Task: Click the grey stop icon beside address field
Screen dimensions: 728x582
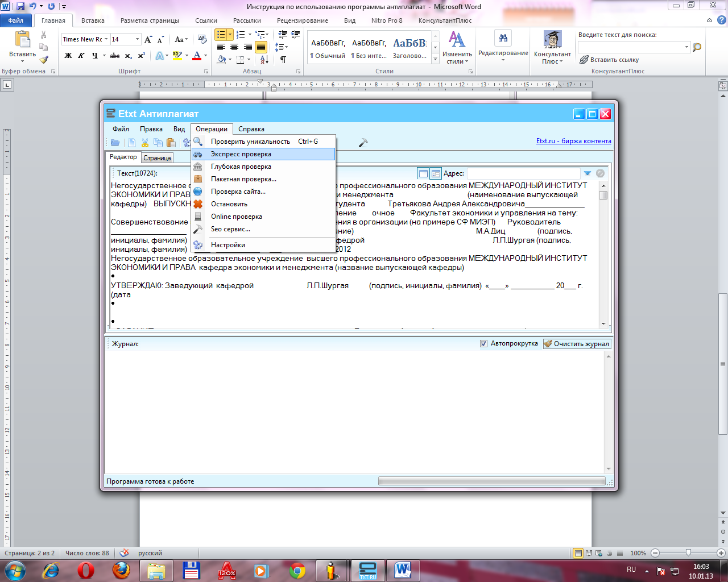Action: (x=600, y=173)
